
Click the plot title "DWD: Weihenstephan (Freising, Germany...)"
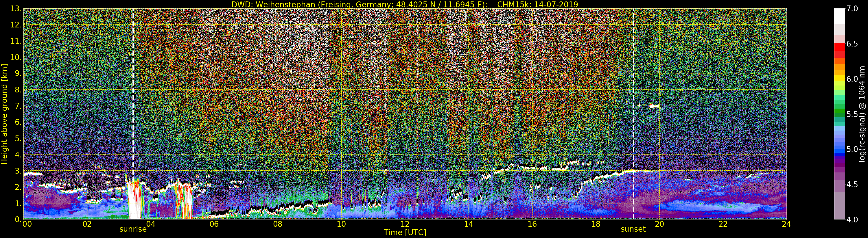point(359,4)
